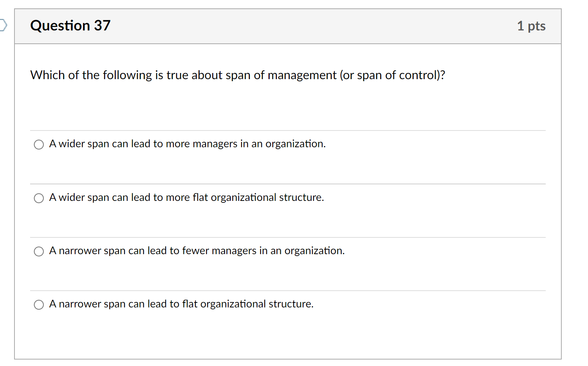588x366 pixels.
Task: Click the empty gray header bar area
Action: (305, 26)
